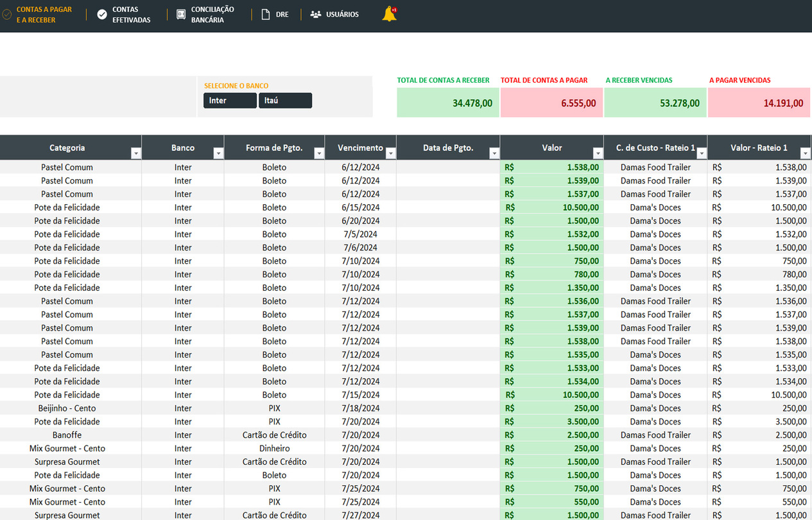Select the 780,00 green Valor cell
This screenshot has height=520, width=812.
[551, 274]
